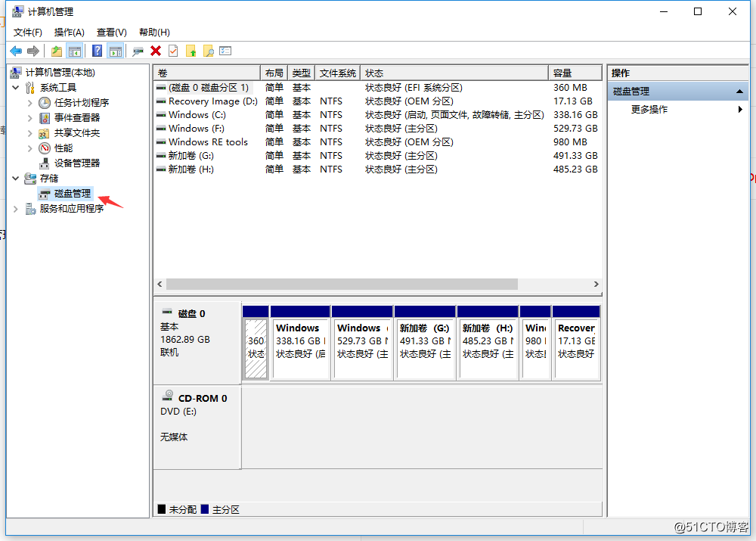The height and width of the screenshot is (541, 756).
Task: Click the Disk 0 drive icon
Action: pyautogui.click(x=167, y=312)
